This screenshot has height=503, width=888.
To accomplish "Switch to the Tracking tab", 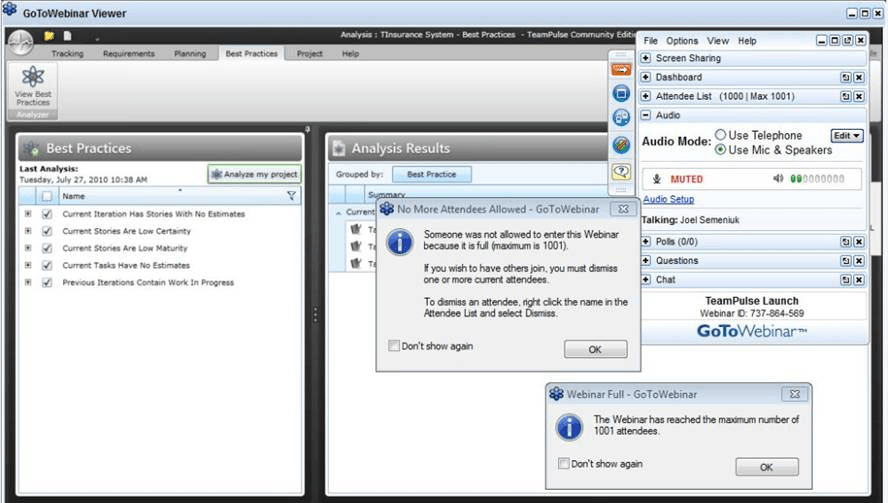I will pos(67,54).
